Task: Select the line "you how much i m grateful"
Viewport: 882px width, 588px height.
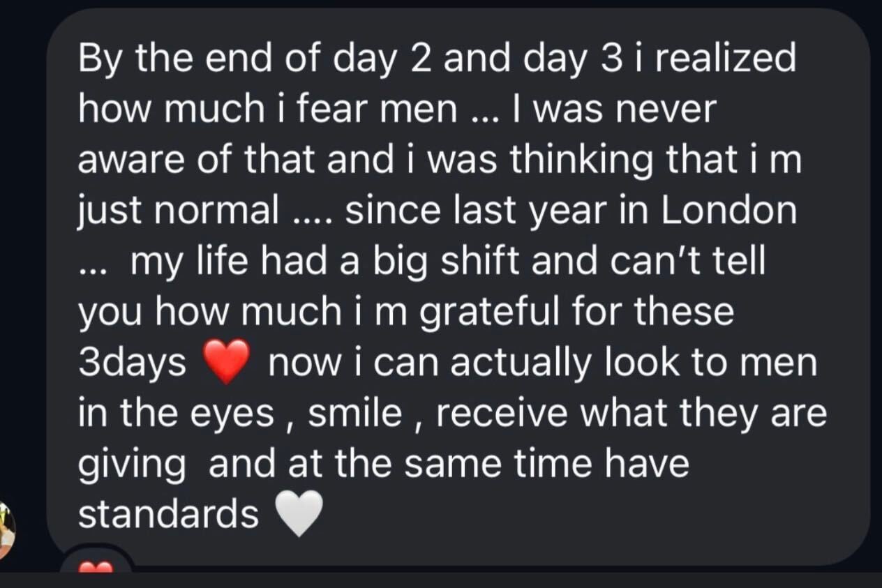Action: click(406, 312)
